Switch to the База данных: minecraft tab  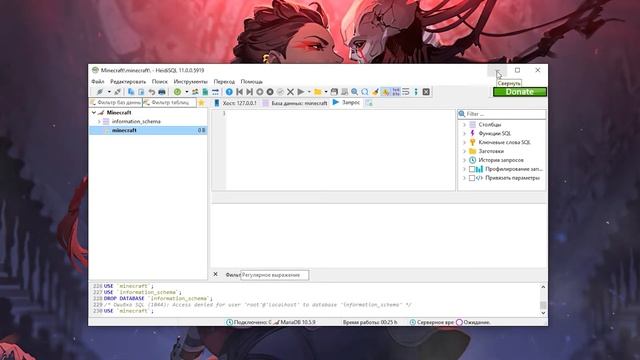(x=295, y=103)
